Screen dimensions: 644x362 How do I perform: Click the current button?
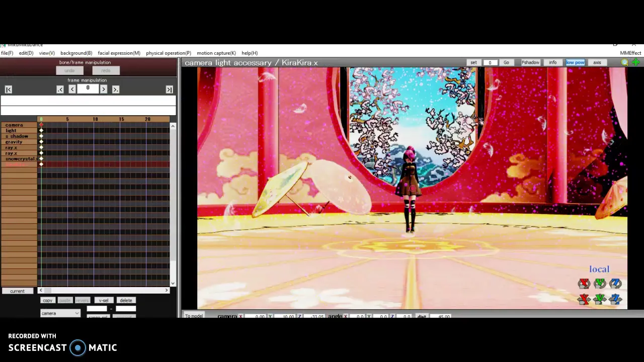click(17, 291)
